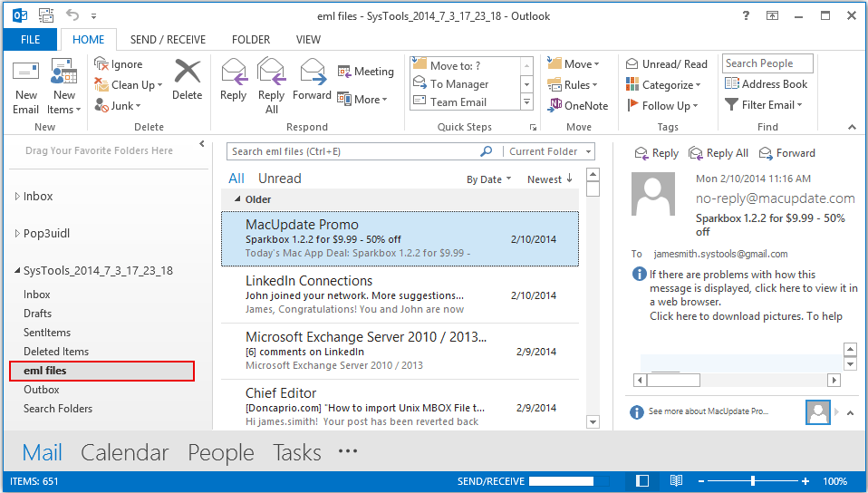Switch to the VIEW tab

pos(308,39)
